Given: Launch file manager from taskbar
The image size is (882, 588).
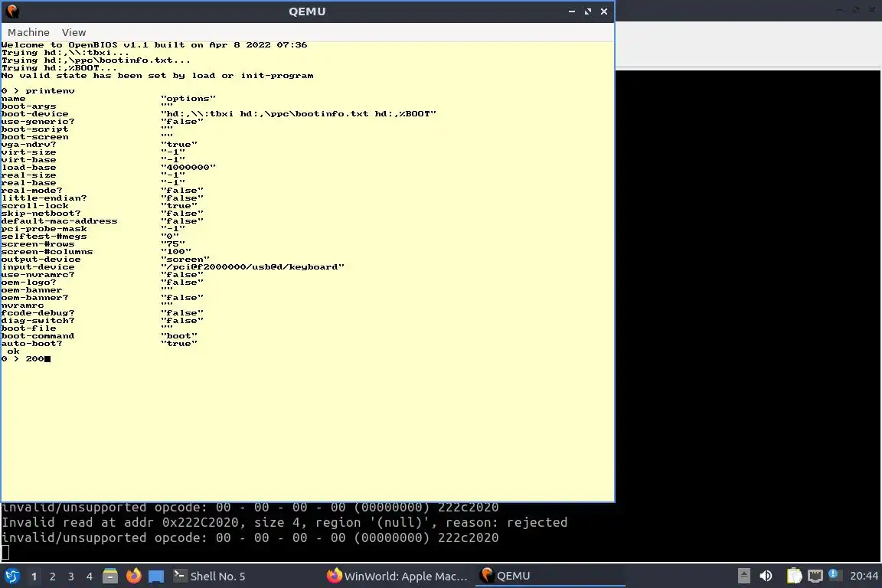Looking at the screenshot, I should pos(110,577).
